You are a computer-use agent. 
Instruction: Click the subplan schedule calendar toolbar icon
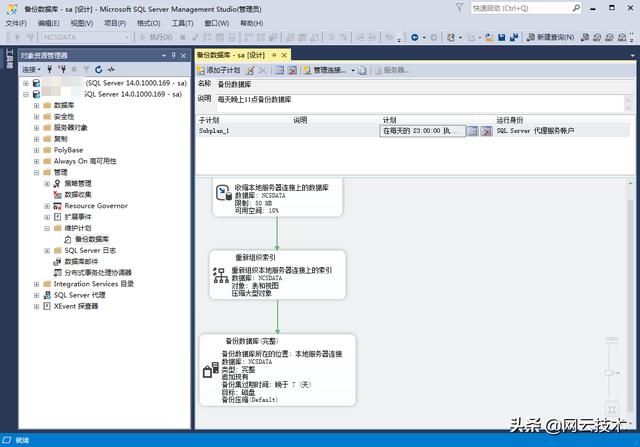(279, 70)
